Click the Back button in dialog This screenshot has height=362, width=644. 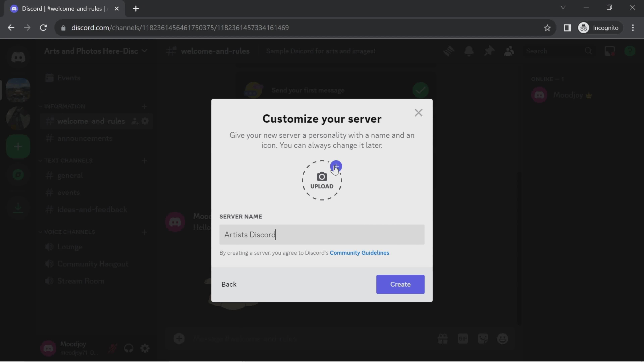coord(229,284)
